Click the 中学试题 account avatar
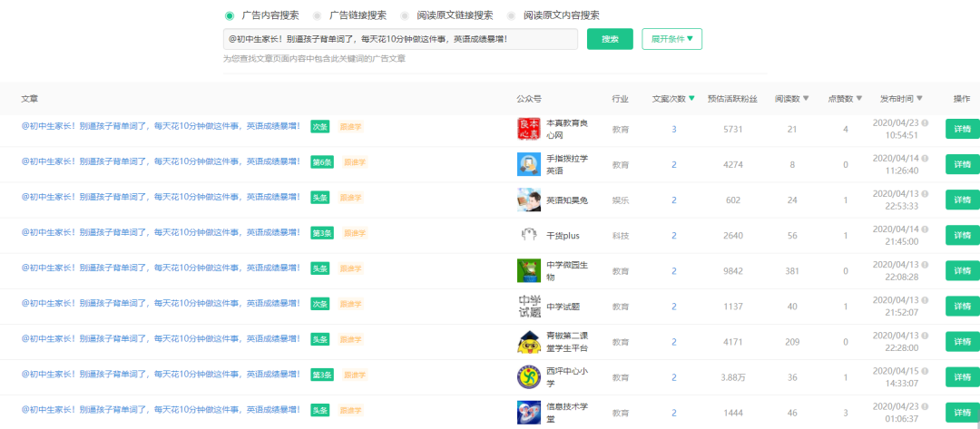The height and width of the screenshot is (429, 980). [529, 306]
